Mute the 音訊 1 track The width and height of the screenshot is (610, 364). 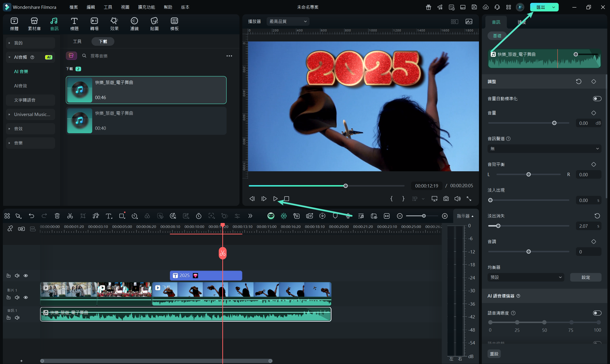point(17,318)
